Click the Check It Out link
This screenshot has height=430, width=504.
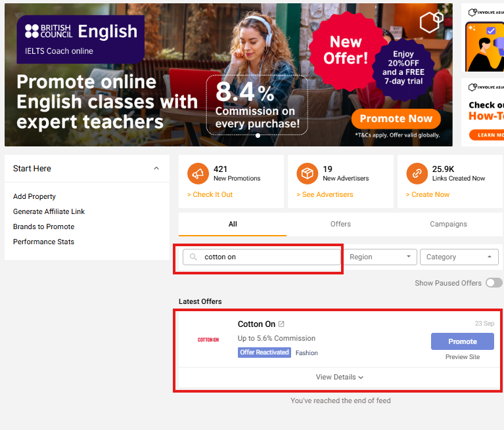[x=210, y=194]
